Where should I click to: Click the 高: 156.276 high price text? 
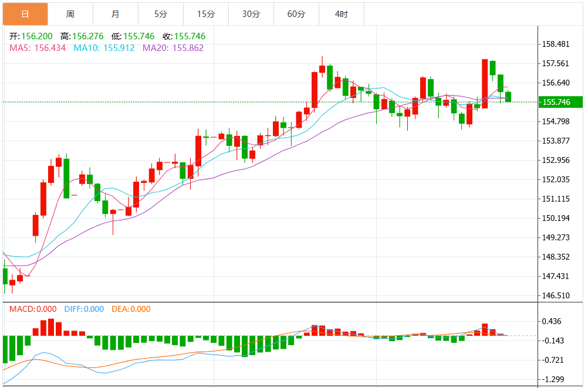82,36
